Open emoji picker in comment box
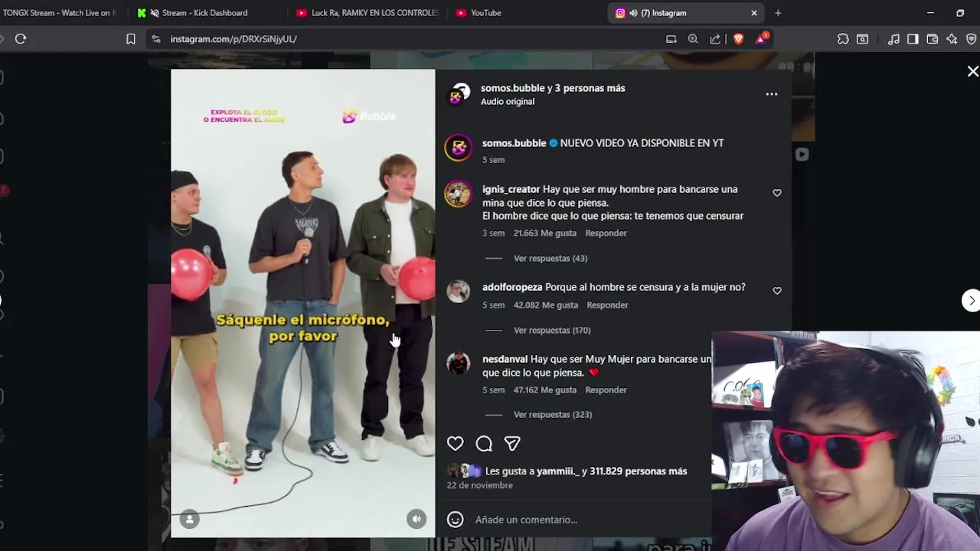 click(x=456, y=520)
